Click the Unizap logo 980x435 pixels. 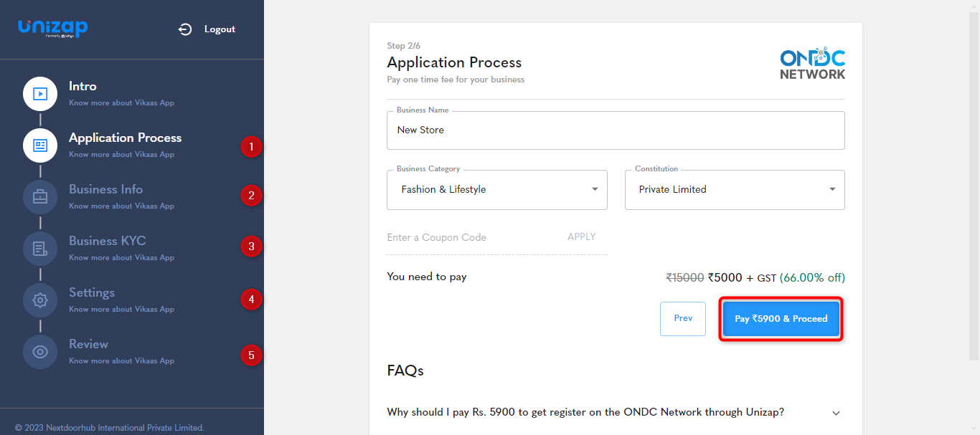point(53,28)
